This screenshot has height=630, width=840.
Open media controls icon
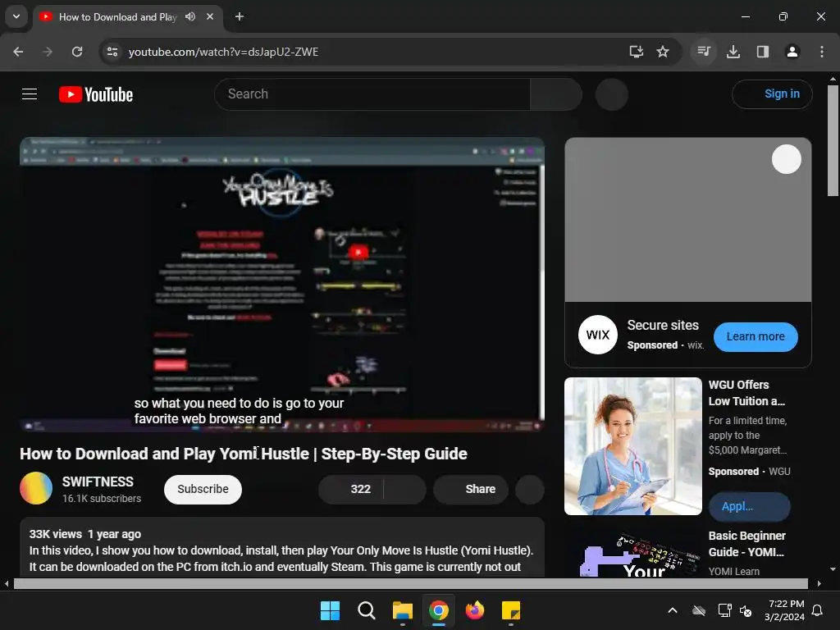pos(703,52)
